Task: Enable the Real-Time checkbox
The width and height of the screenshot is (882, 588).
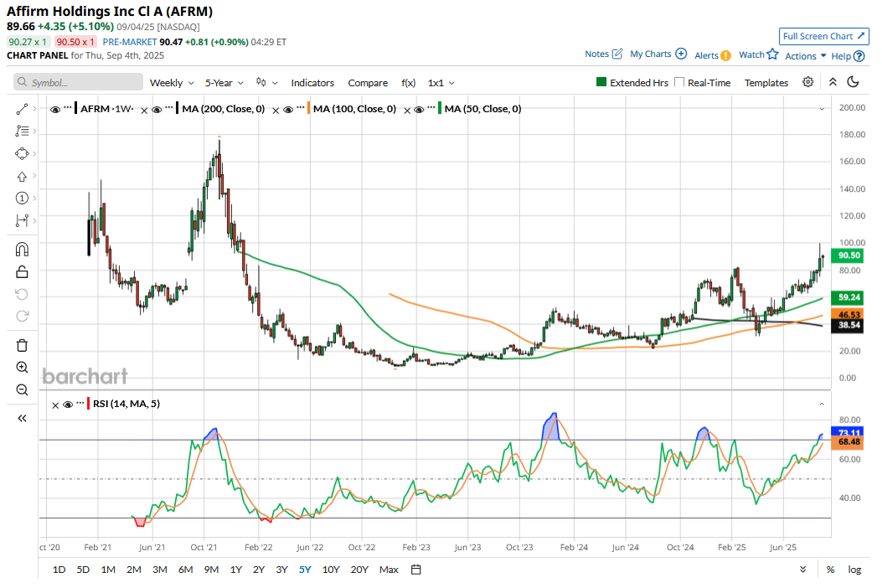Action: (x=679, y=82)
